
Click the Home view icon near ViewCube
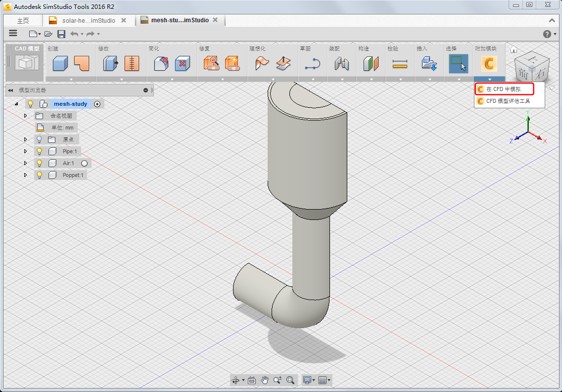point(514,49)
